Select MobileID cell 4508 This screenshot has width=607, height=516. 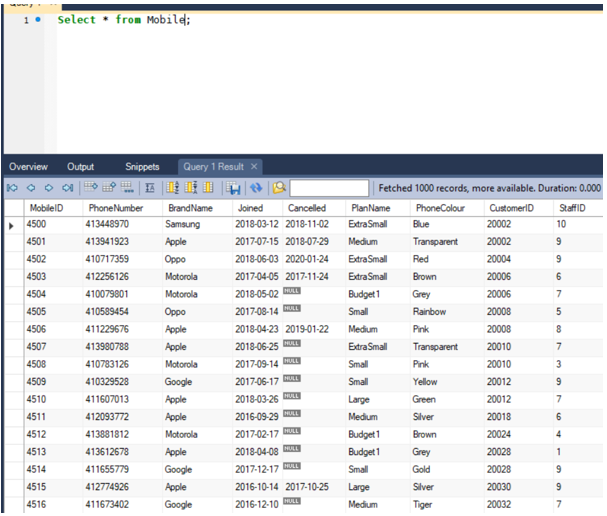[x=36, y=364]
